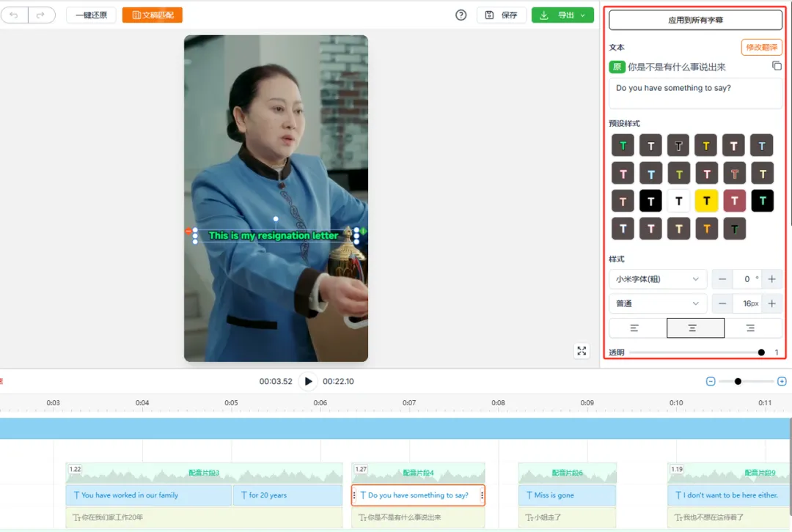Click the undo arrow button
The width and height of the screenshot is (792, 532).
click(x=14, y=15)
